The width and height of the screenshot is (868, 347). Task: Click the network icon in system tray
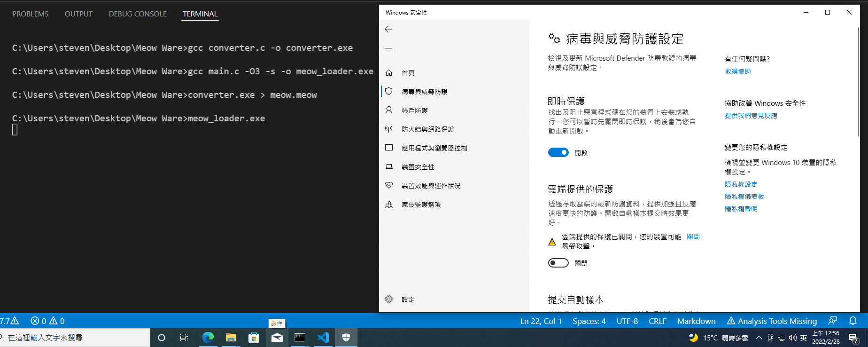(781, 338)
